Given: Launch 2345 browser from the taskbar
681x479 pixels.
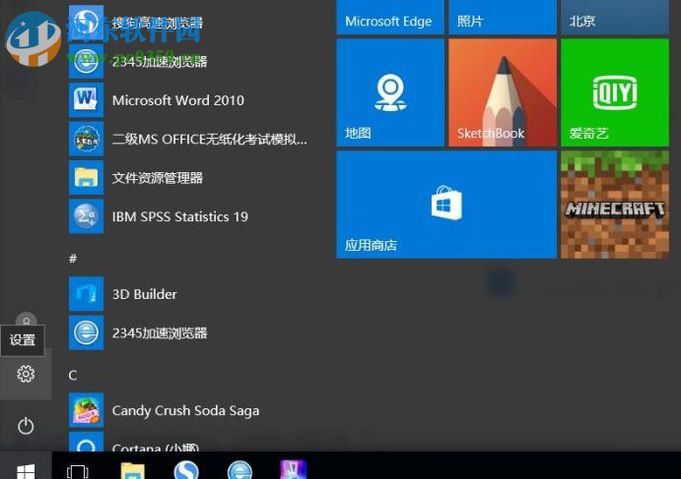Looking at the screenshot, I should pos(240,470).
